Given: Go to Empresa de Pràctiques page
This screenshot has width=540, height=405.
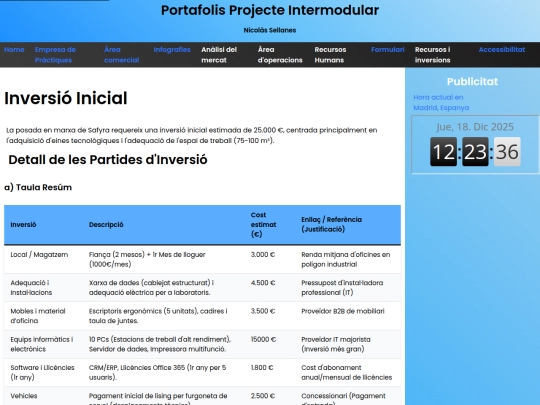Looking at the screenshot, I should [55, 55].
